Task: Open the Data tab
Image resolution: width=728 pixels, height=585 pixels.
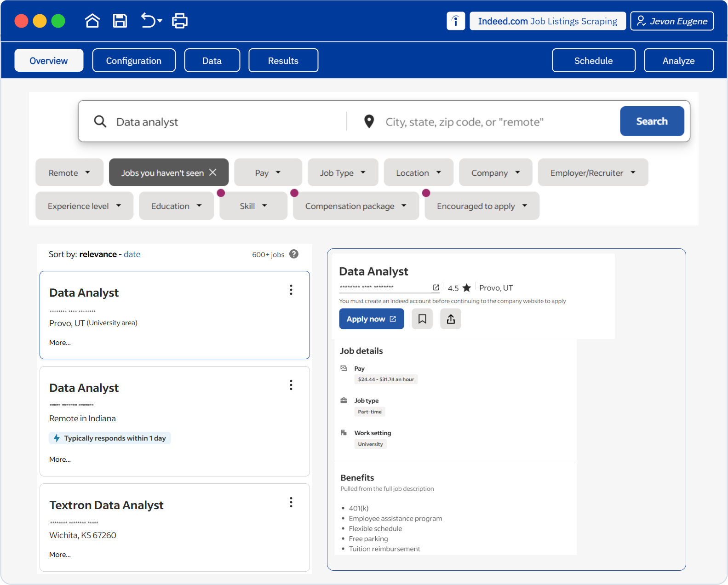Action: (212, 60)
